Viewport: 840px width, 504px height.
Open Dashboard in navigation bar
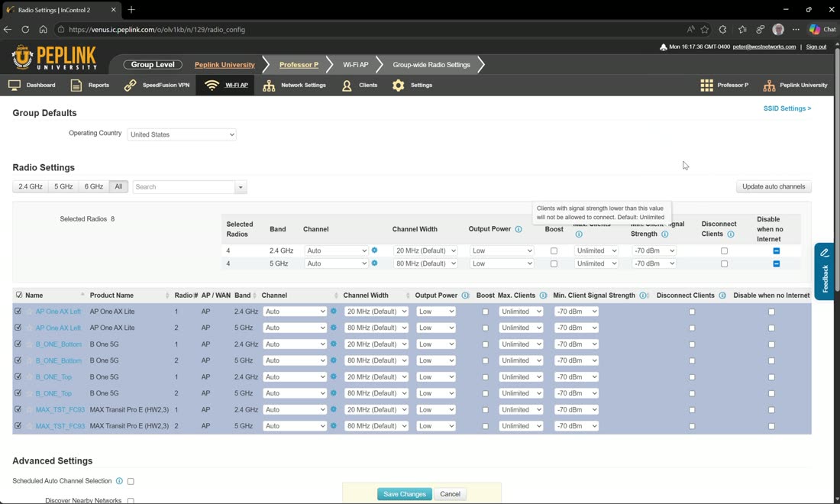32,86
